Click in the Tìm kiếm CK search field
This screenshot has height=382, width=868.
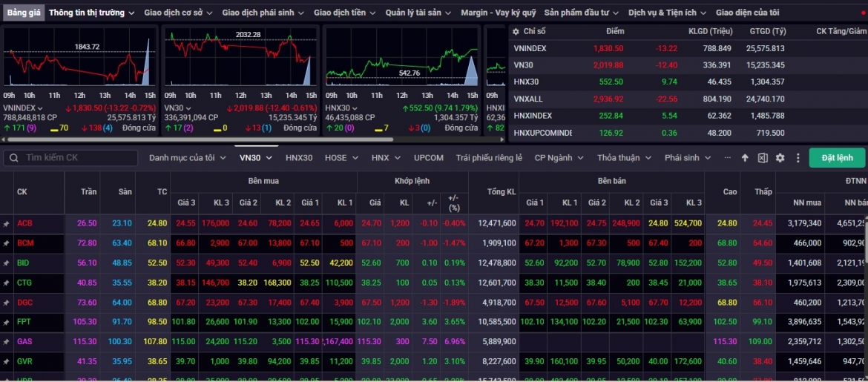pos(70,158)
